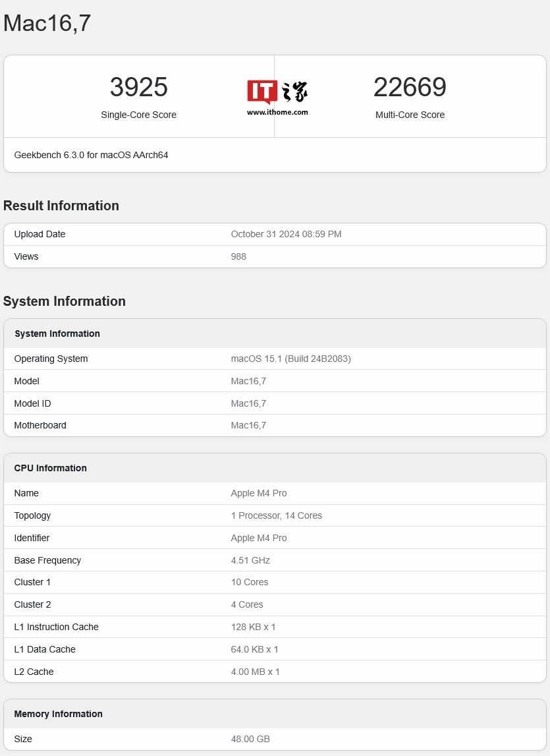
Task: Click the Result Information heading
Action: [x=61, y=206]
